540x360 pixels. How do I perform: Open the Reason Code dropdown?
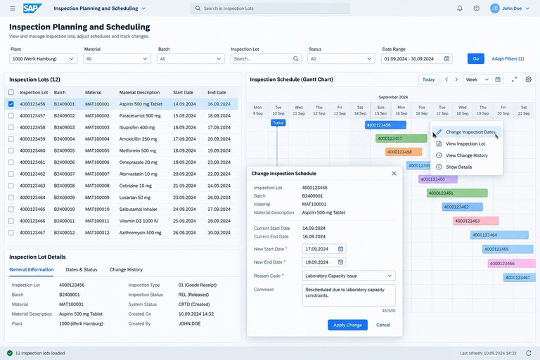tap(349, 276)
